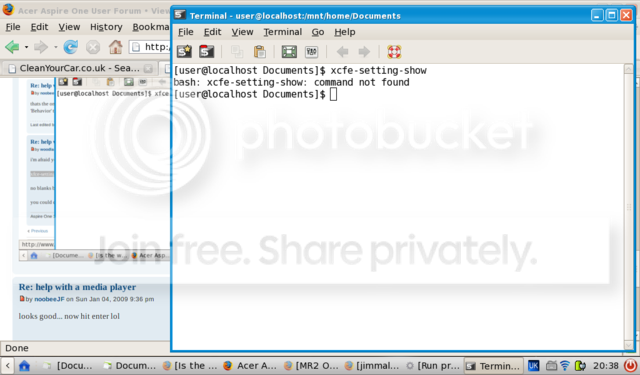The height and width of the screenshot is (375, 640).
Task: Switch to CleanYourCar.co.uk Firefox tab
Action: pos(79,68)
